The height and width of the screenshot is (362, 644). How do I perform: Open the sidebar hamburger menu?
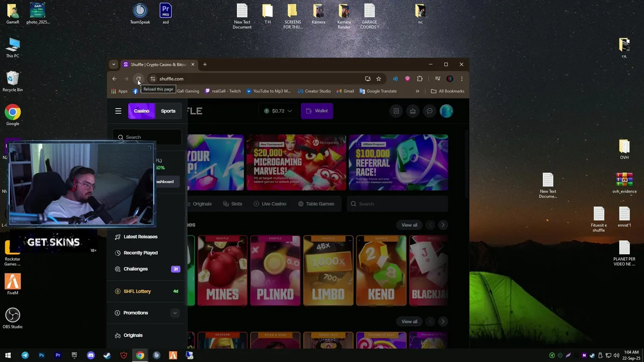point(118,111)
